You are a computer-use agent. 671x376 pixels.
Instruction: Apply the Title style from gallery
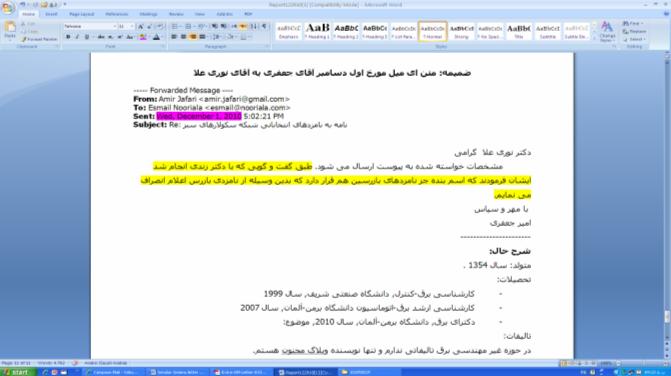point(519,31)
